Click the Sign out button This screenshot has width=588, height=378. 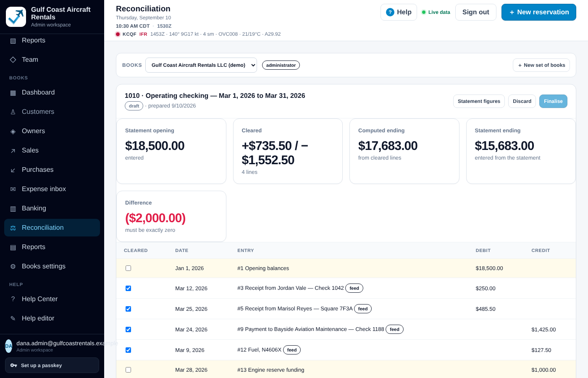pyautogui.click(x=476, y=12)
